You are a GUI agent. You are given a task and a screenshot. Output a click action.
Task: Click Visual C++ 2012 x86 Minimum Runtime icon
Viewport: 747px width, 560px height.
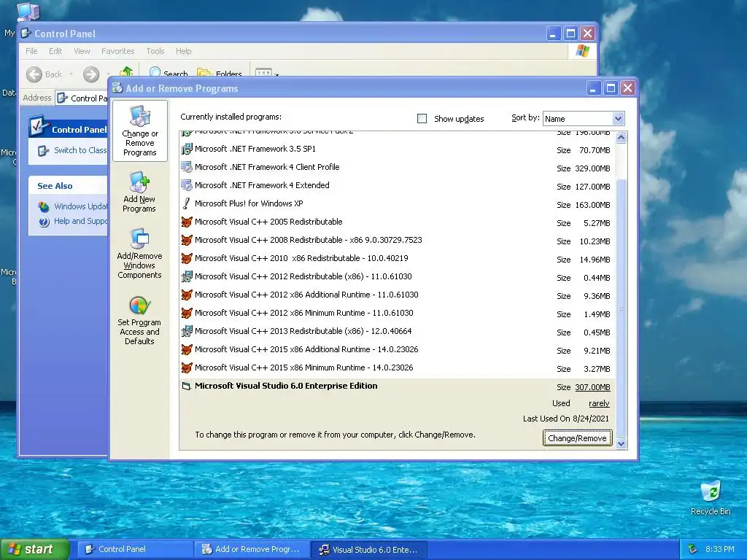(x=187, y=313)
